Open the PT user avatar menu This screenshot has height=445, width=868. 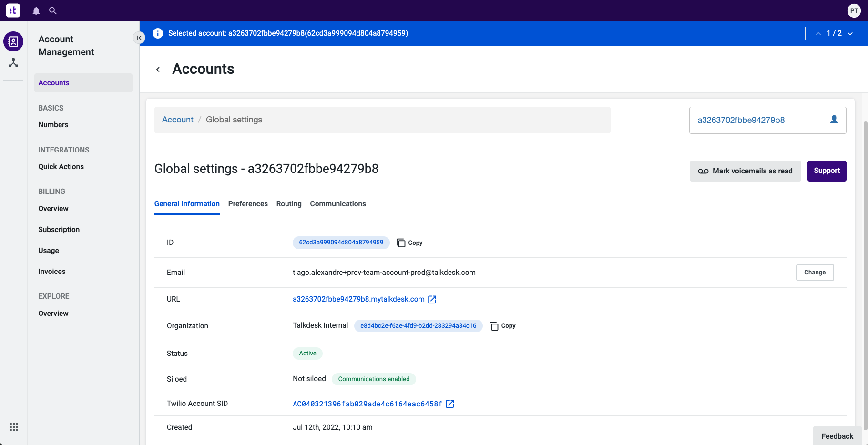tap(854, 10)
